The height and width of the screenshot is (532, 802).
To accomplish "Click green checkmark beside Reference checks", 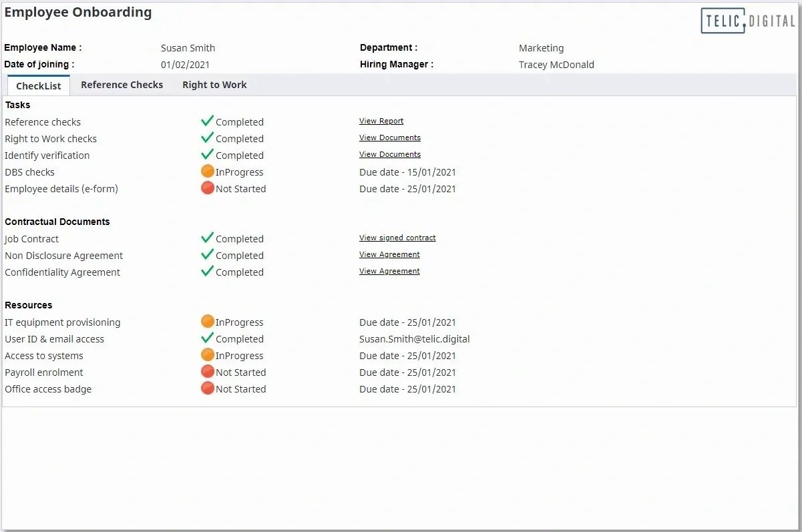I will [x=207, y=121].
